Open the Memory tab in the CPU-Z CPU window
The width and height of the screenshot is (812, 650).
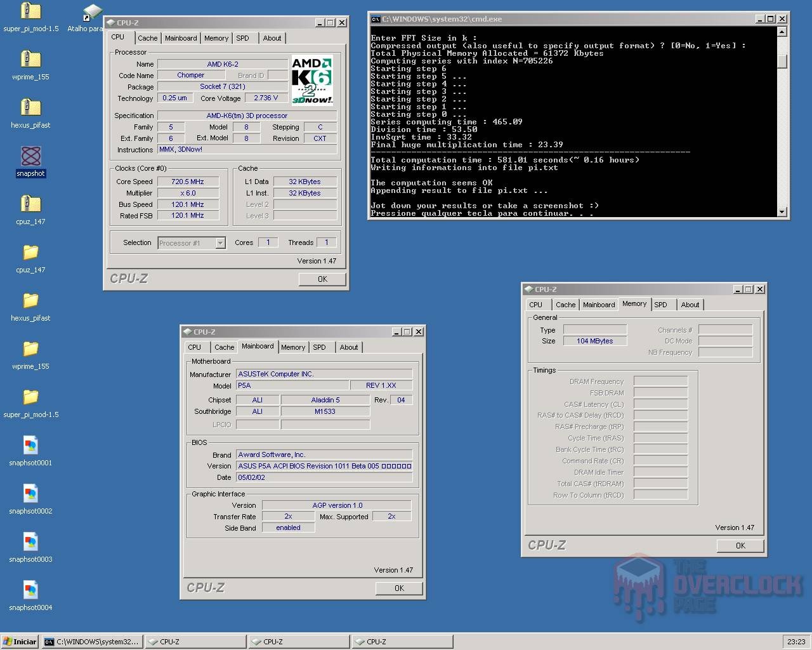[216, 38]
